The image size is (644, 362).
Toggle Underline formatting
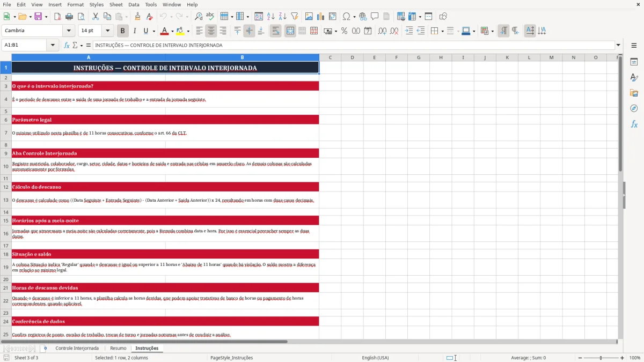pos(146,31)
